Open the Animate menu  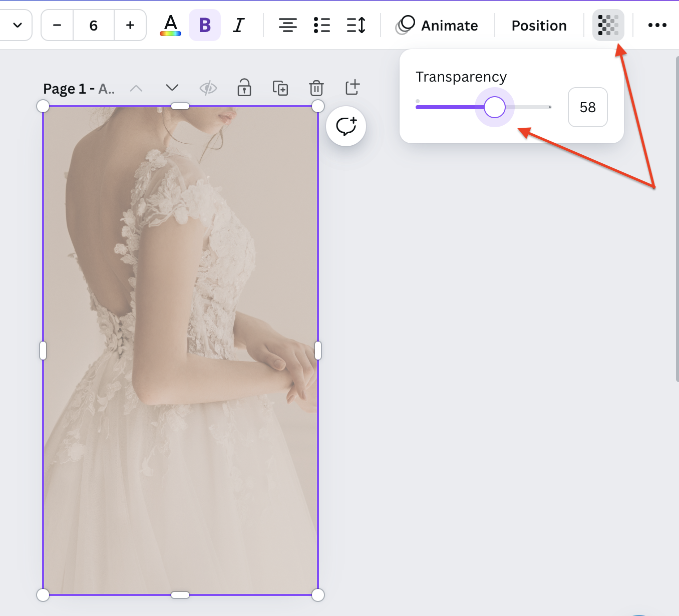coord(438,25)
